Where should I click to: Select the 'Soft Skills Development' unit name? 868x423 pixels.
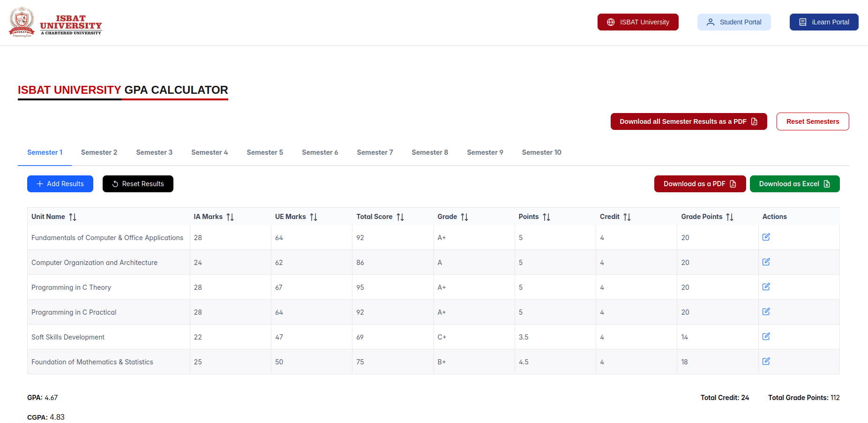pos(68,337)
